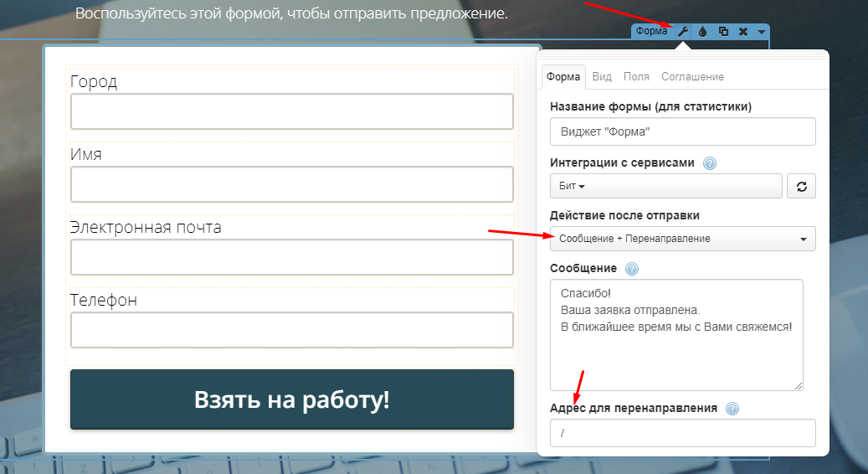Click into the Сообщение text area
The image size is (868, 474).
coord(676,335)
